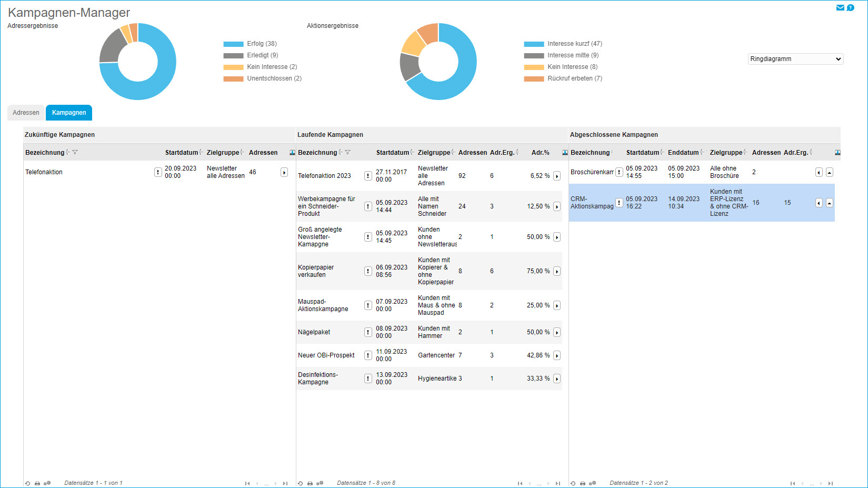Switch to the Adressen tab
Image resolution: width=868 pixels, height=488 pixels.
click(26, 113)
